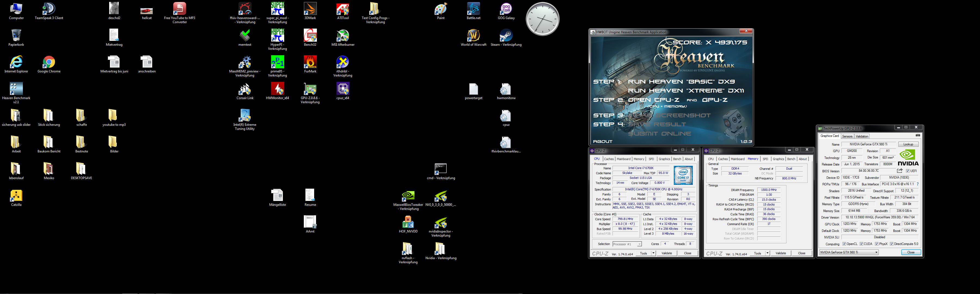Click the Close button in the CPU tab CPU-Z window

click(x=687, y=253)
